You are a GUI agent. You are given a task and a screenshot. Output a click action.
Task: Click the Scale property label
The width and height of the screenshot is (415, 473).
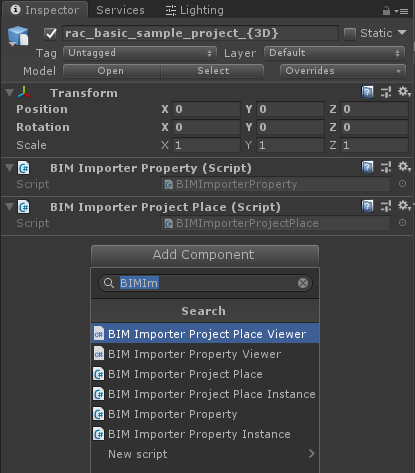(x=31, y=145)
